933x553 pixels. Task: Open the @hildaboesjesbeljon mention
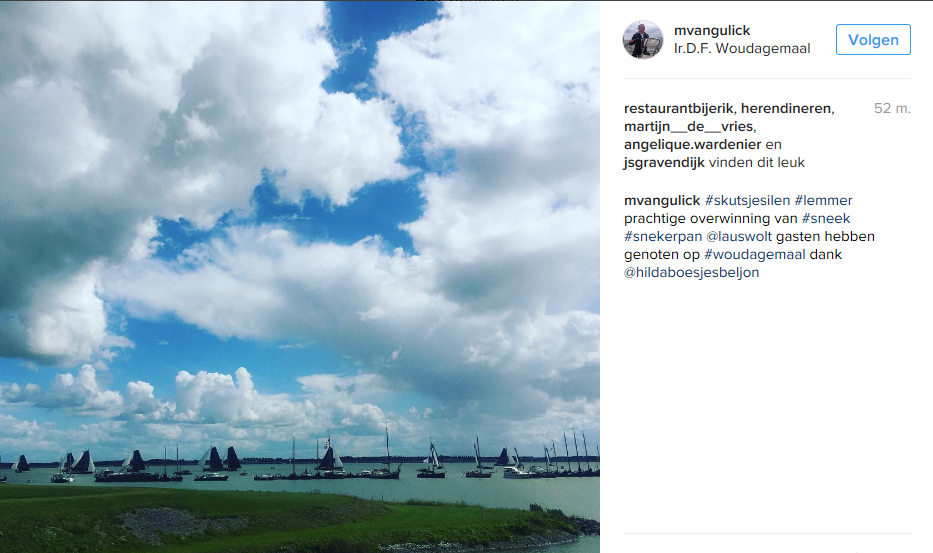(x=691, y=273)
